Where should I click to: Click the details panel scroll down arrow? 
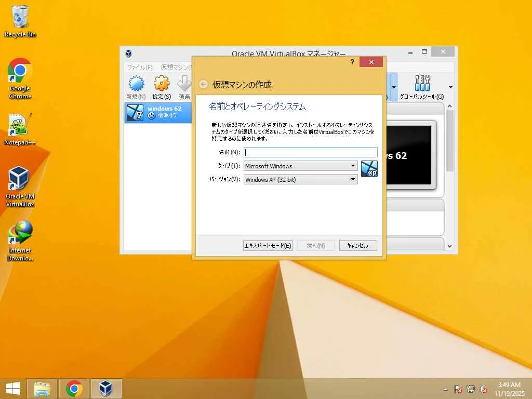point(449,246)
